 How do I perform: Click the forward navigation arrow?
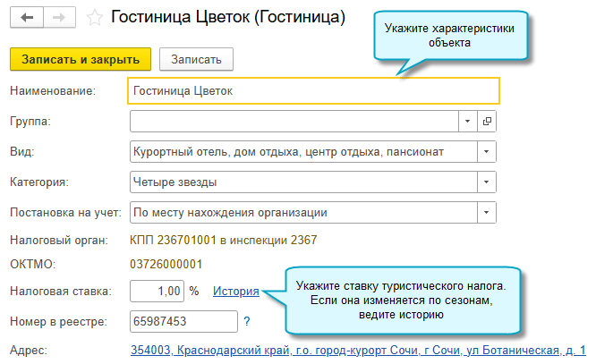tap(58, 18)
